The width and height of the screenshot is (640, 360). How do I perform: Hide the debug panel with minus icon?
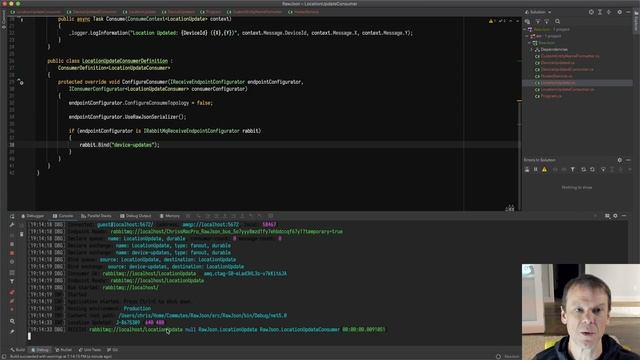click(624, 216)
